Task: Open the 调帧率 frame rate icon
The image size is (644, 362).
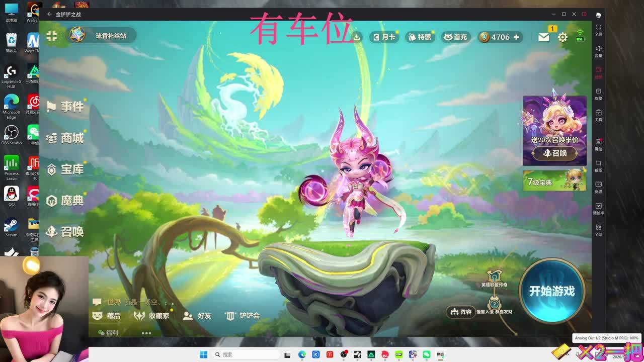Action: pyautogui.click(x=598, y=208)
